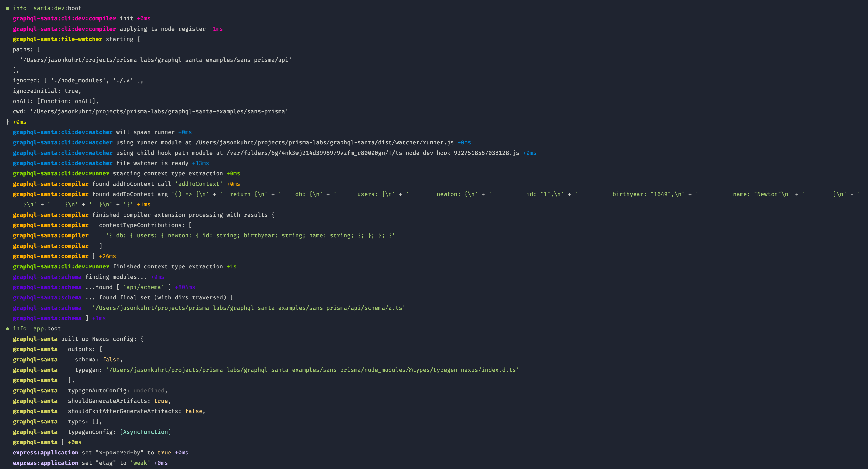The image size is (868, 469).
Task: Click the cwd sans-prisma directory path
Action: (x=159, y=111)
